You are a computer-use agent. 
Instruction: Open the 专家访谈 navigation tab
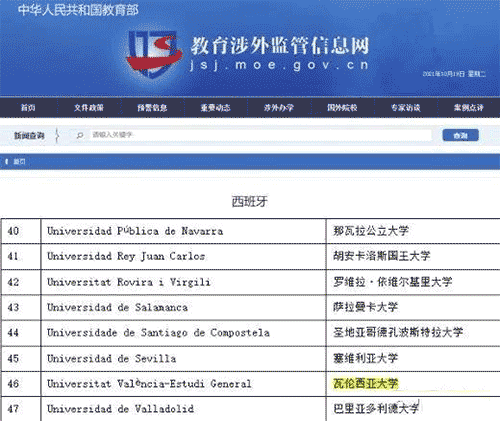tap(405, 108)
